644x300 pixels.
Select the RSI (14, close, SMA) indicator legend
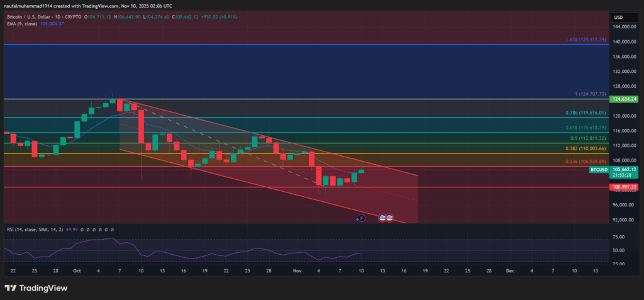tap(38, 230)
